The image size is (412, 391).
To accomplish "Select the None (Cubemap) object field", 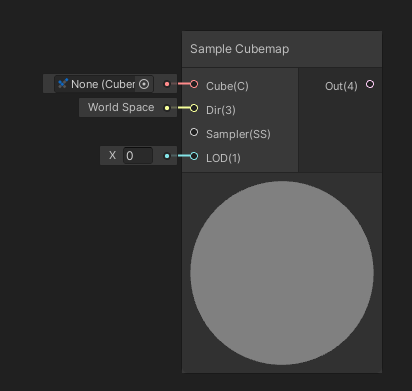I will pyautogui.click(x=104, y=84).
